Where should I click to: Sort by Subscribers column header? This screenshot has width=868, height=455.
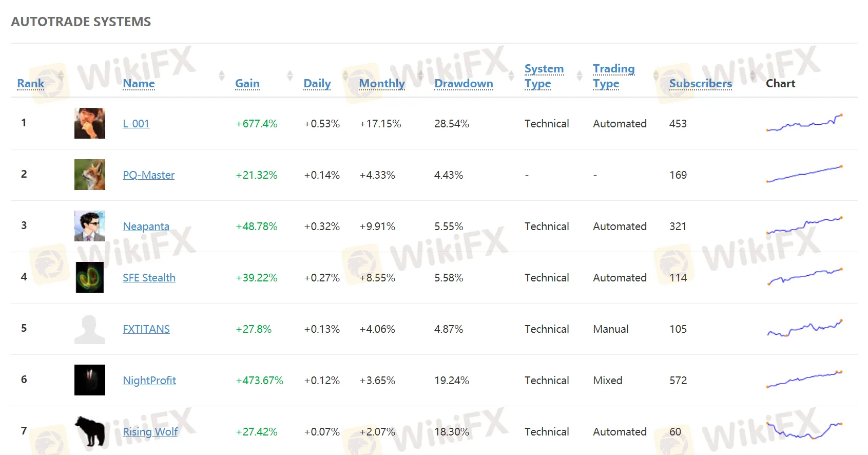[700, 84]
